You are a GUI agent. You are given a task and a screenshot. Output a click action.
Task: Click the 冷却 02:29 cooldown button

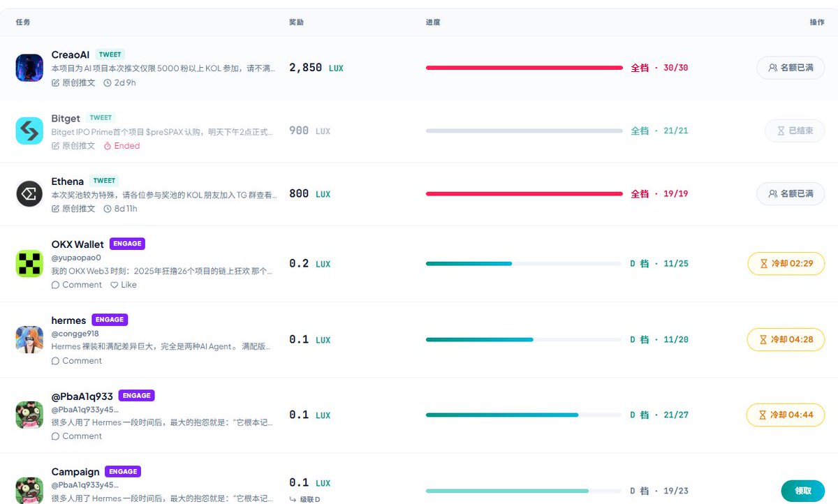tap(786, 263)
